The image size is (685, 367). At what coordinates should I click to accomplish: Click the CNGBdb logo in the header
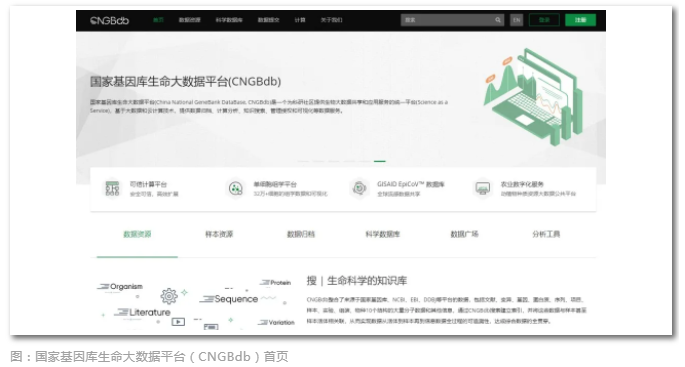(109, 21)
